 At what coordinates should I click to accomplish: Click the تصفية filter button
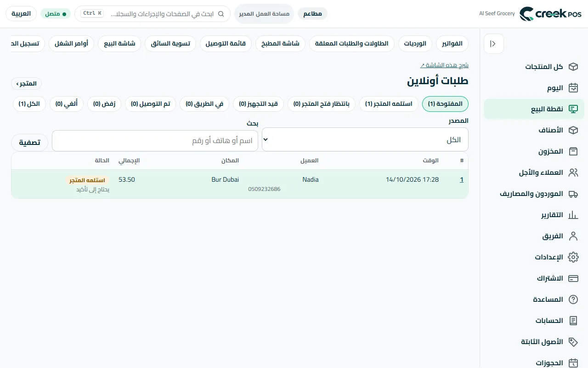(x=30, y=143)
